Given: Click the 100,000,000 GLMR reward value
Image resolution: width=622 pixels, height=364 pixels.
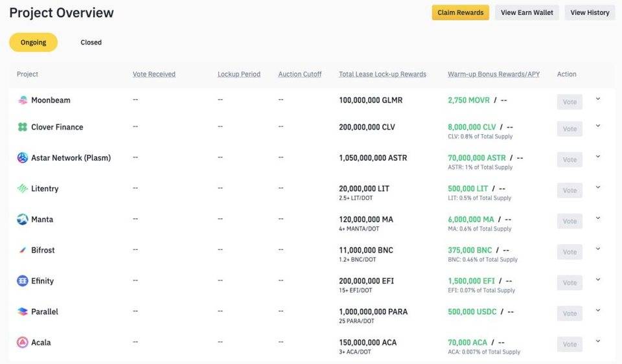Looking at the screenshot, I should 371,100.
